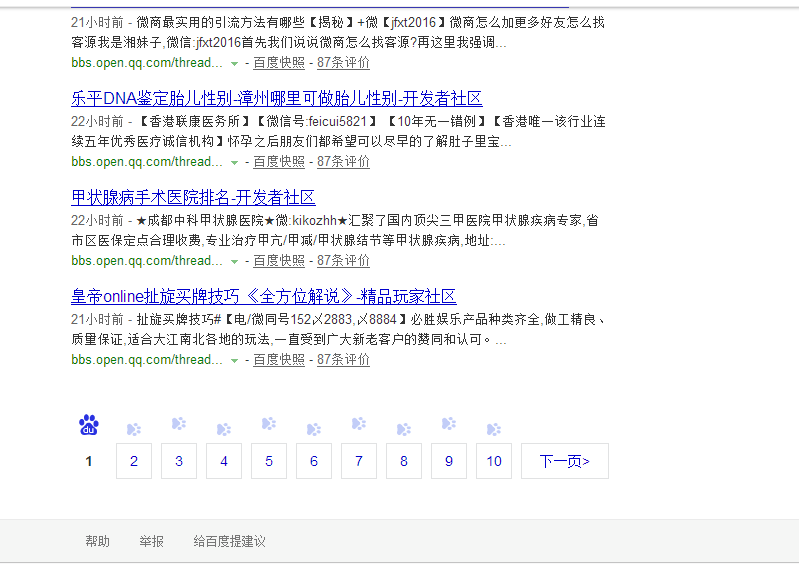Go to results page 4
This screenshot has width=799, height=564.
pos(224,461)
